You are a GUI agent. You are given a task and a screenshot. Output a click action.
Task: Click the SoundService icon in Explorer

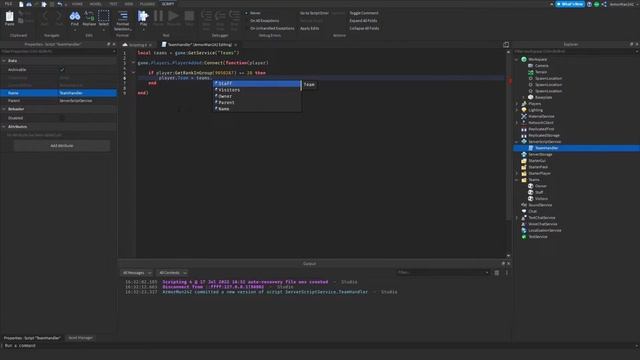point(524,205)
